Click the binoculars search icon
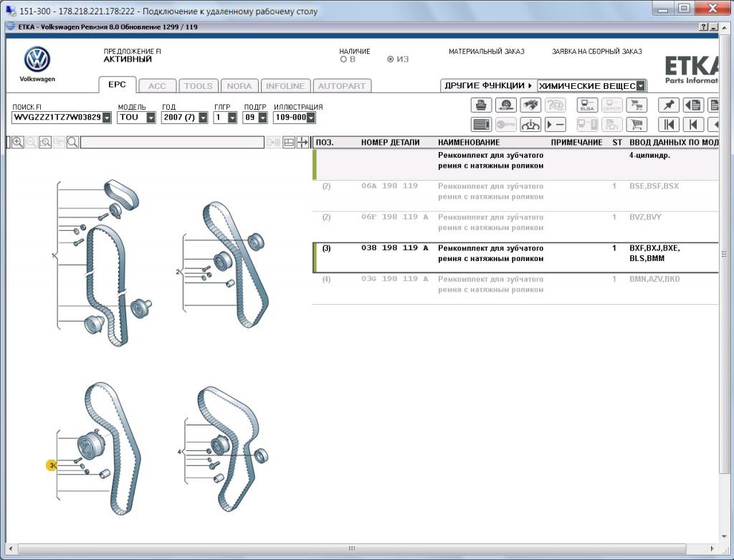This screenshot has width=734, height=560. coord(530,105)
